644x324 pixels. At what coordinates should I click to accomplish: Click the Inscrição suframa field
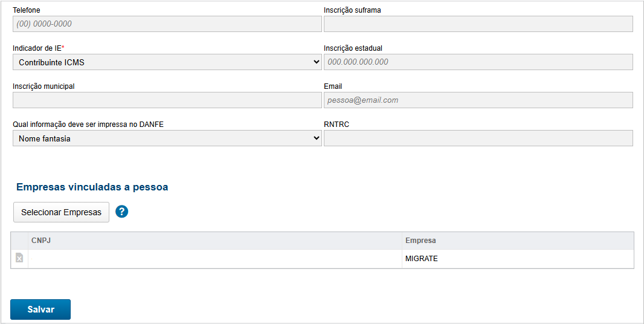pos(478,24)
